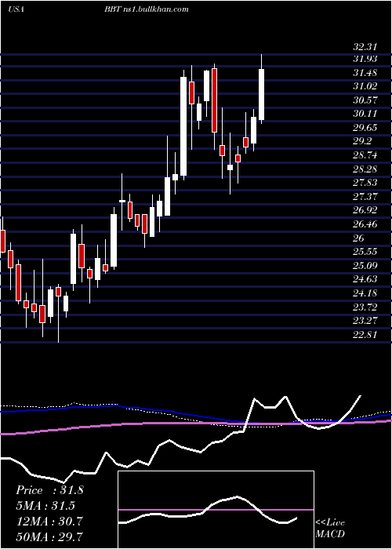Click the 29.2 price axis label

[x=362, y=141]
